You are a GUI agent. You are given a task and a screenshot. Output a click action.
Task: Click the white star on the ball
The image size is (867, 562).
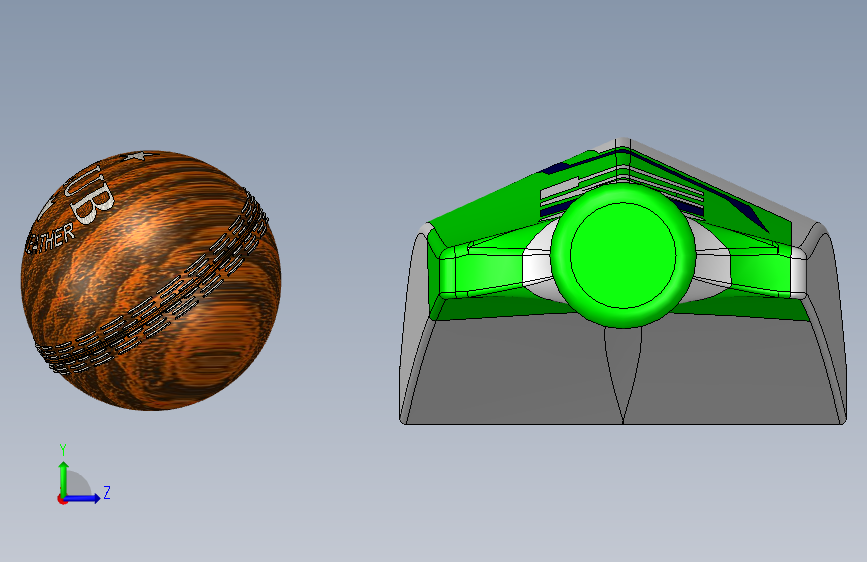tap(137, 157)
